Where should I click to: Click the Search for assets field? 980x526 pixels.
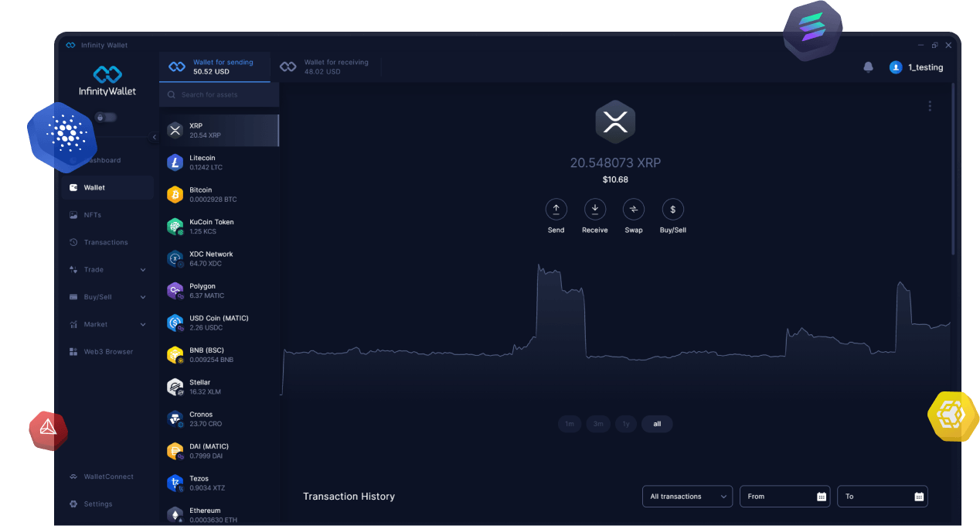[219, 95]
